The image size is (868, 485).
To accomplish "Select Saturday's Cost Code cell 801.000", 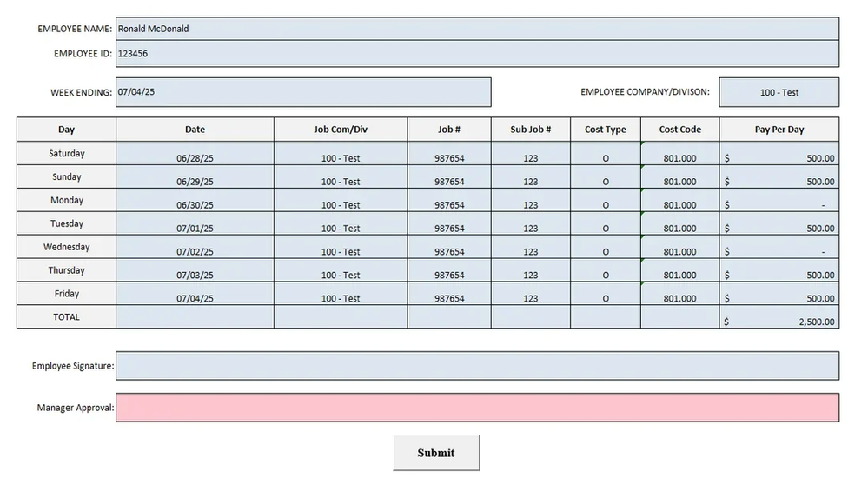I will [x=679, y=153].
